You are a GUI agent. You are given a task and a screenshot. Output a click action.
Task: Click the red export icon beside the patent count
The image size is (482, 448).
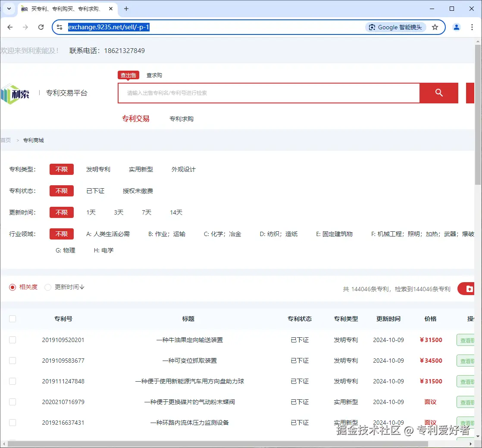(469, 289)
